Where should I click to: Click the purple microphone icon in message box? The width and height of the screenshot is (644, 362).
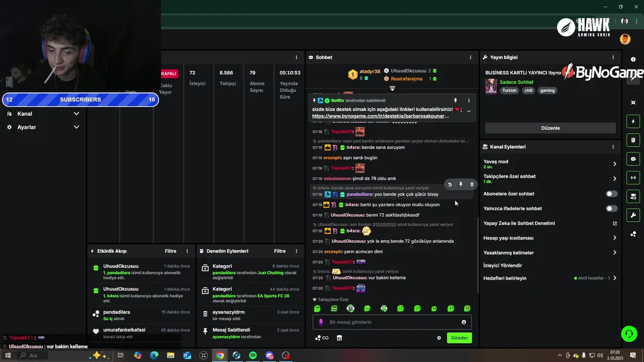pyautogui.click(x=321, y=322)
